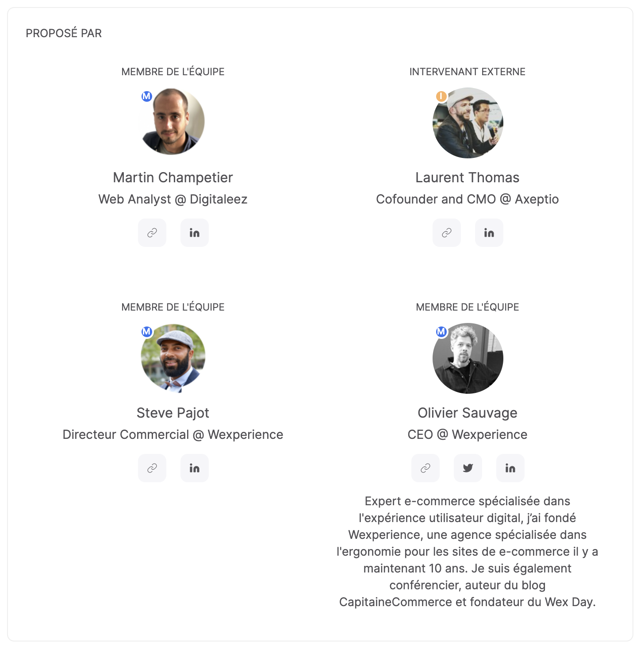Open Olivier Sauvage's LinkedIn icon
644x653 pixels.
[510, 468]
